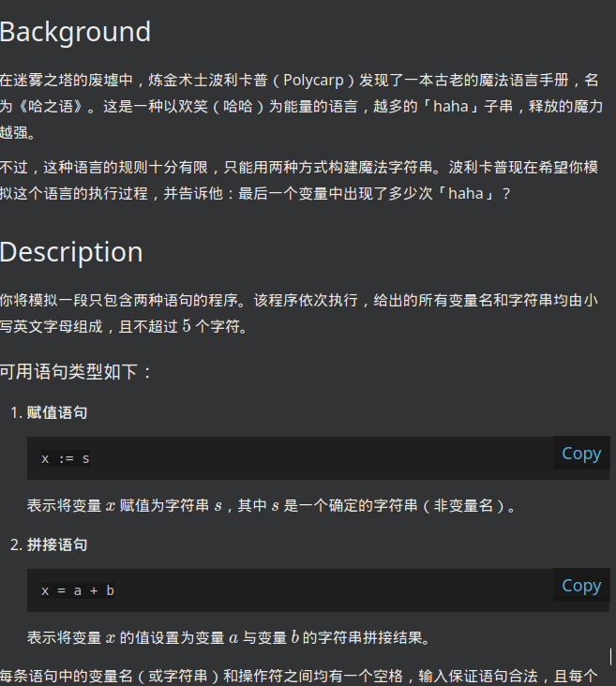This screenshot has height=686, width=616.
Task: Click the math variable a in the concatenation explanation
Action: 233,638
